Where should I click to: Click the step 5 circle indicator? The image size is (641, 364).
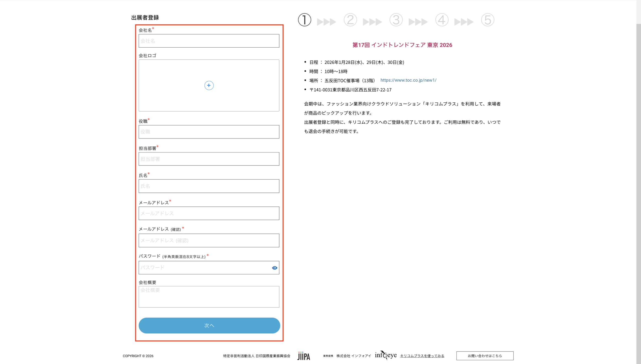click(488, 20)
